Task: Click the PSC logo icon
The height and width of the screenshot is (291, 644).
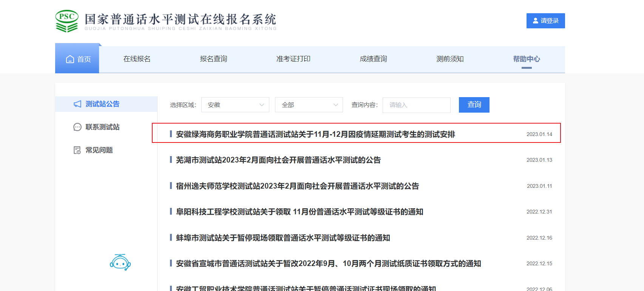Action: [x=67, y=21]
